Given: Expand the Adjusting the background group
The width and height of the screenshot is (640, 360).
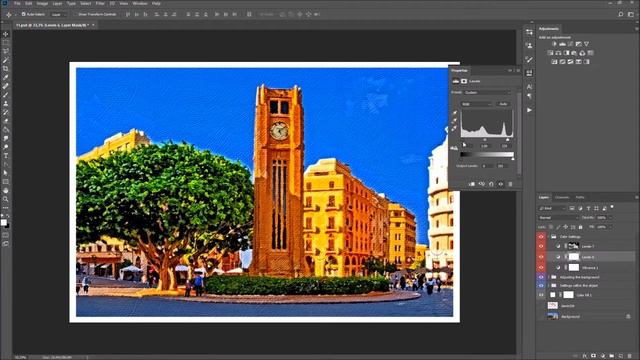Looking at the screenshot, I should pyautogui.click(x=549, y=277).
